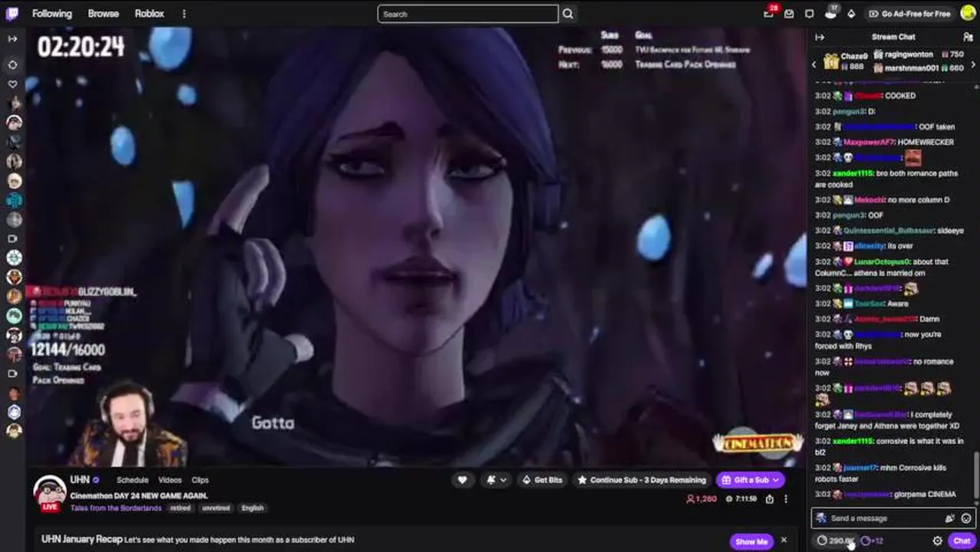Click the unretired tag

(215, 508)
